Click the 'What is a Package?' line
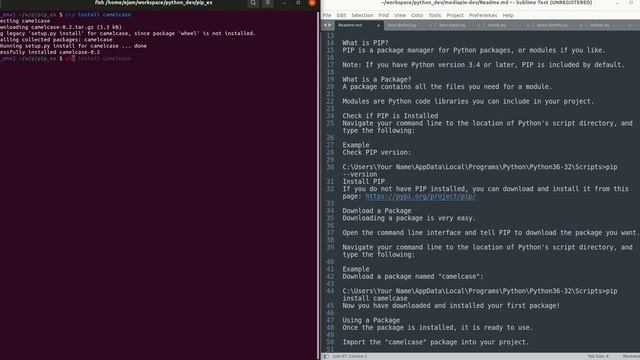The width and height of the screenshot is (640, 360). click(377, 80)
